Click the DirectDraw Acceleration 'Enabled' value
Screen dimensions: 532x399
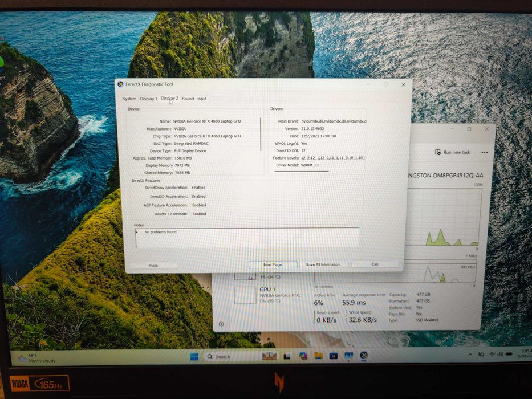[198, 188]
